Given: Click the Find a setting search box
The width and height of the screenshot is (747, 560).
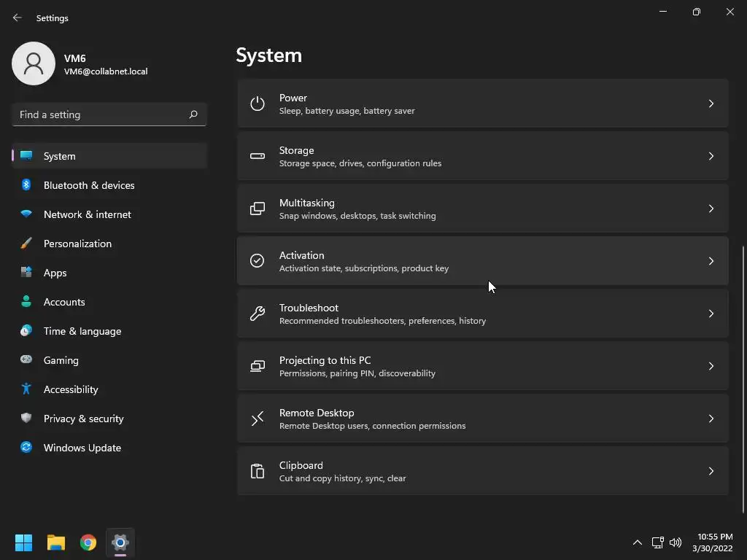Looking at the screenshot, I should pyautogui.click(x=102, y=114).
